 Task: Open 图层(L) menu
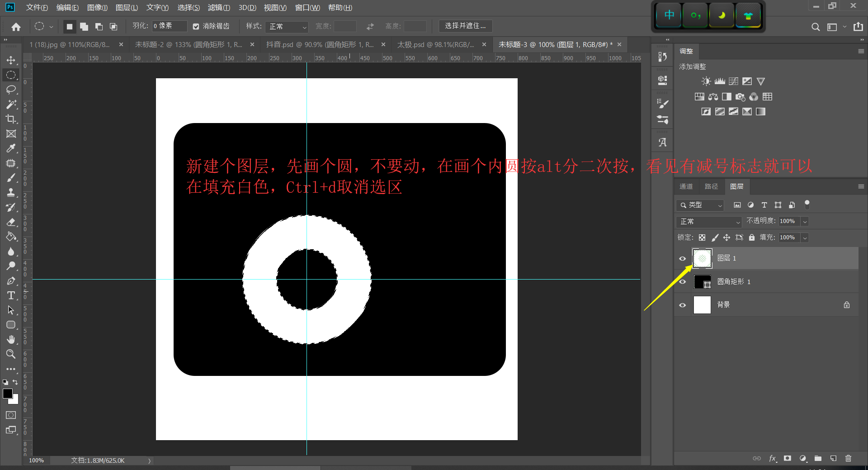[127, 8]
